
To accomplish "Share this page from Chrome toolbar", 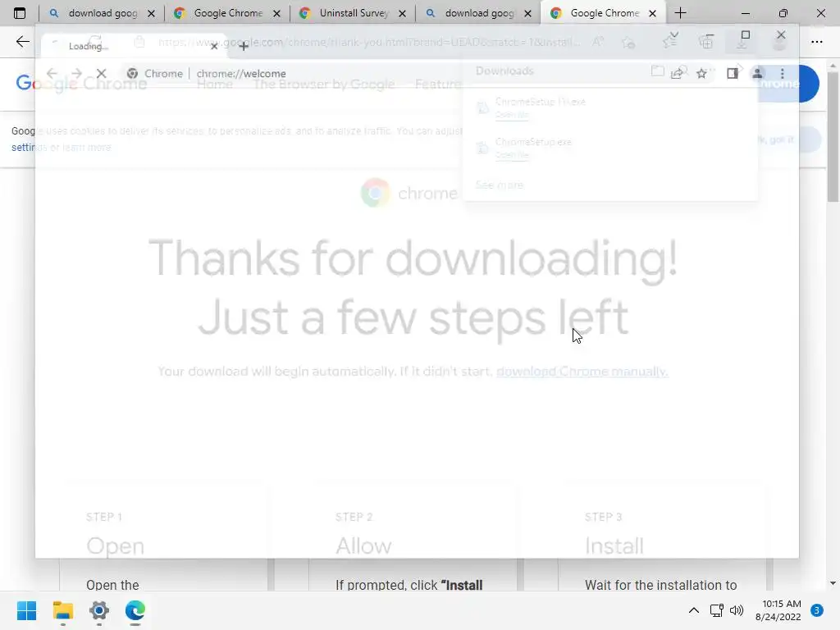I will [x=677, y=73].
